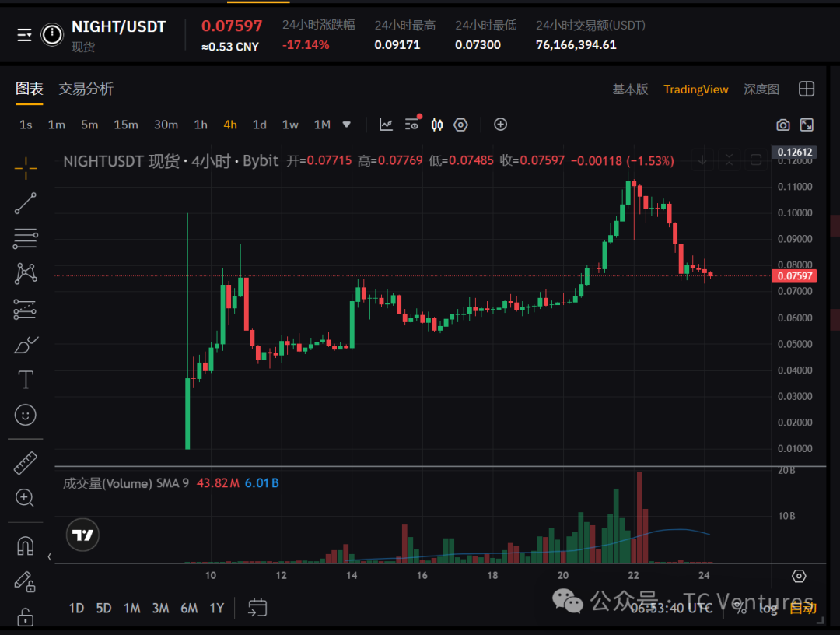Select the brush drawing tool
This screenshot has height=635, width=840.
pos(26,345)
